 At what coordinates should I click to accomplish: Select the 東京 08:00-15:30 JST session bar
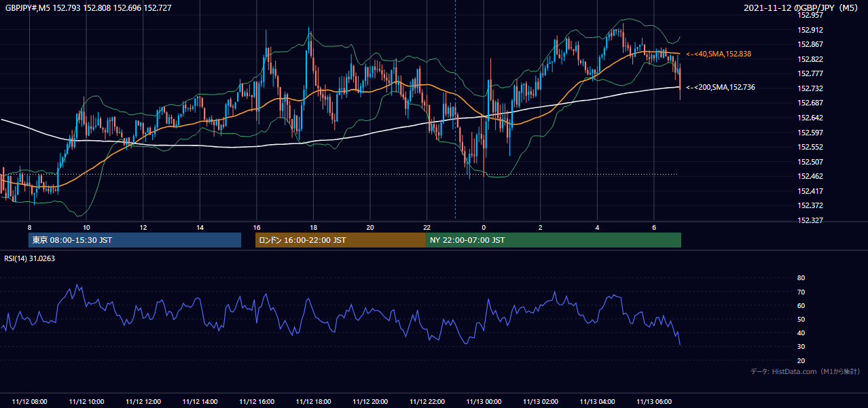[134, 240]
